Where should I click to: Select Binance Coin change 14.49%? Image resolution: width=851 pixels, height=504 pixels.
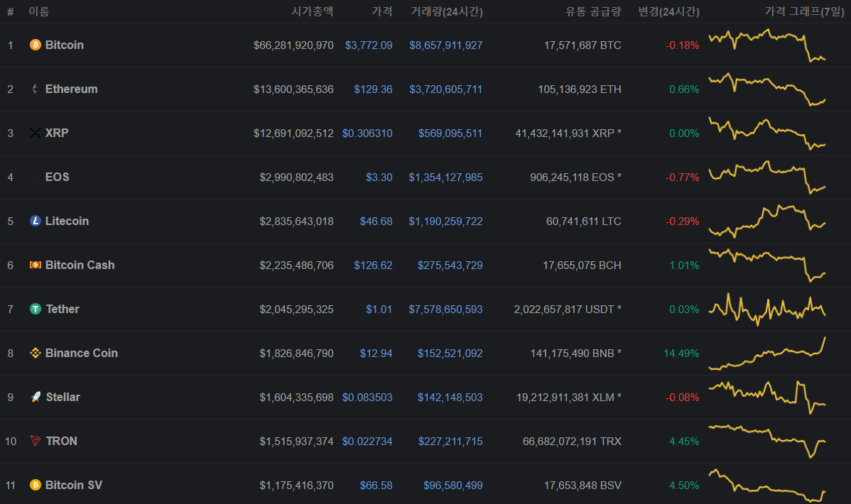tap(682, 354)
